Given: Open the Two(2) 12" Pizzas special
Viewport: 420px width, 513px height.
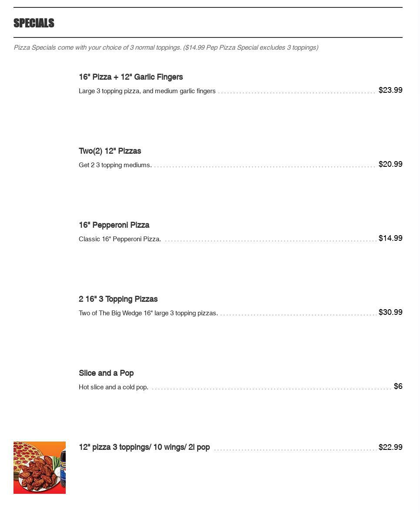Looking at the screenshot, I should point(110,151).
